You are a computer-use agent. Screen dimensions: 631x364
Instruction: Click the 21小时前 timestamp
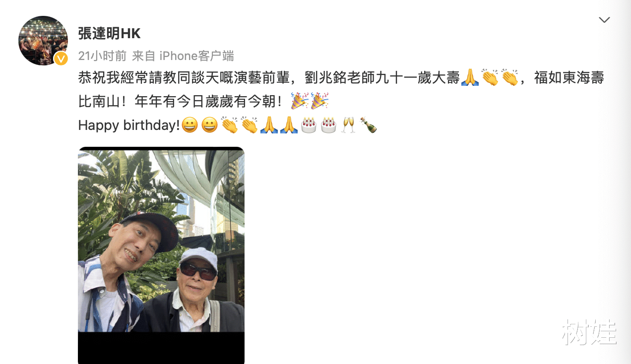click(x=102, y=56)
